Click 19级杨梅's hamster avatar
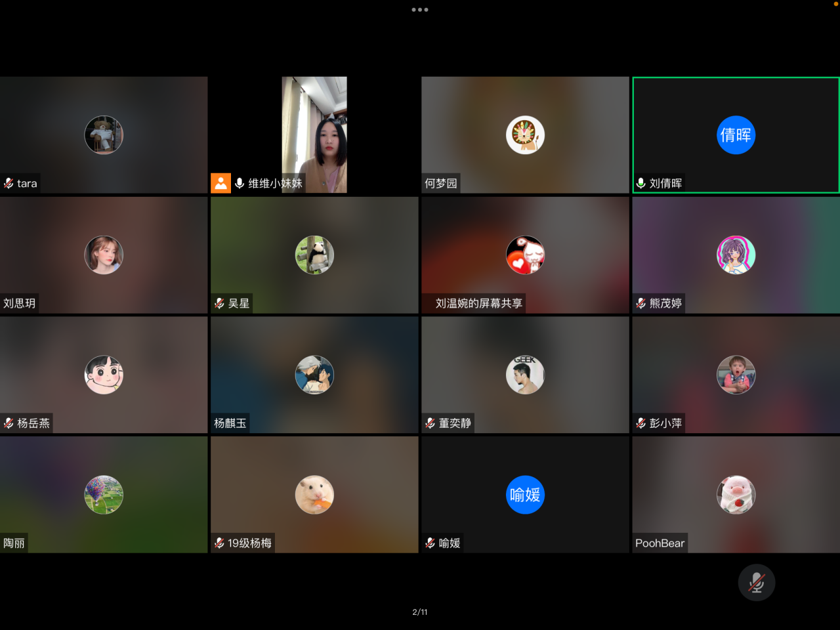 click(314, 495)
